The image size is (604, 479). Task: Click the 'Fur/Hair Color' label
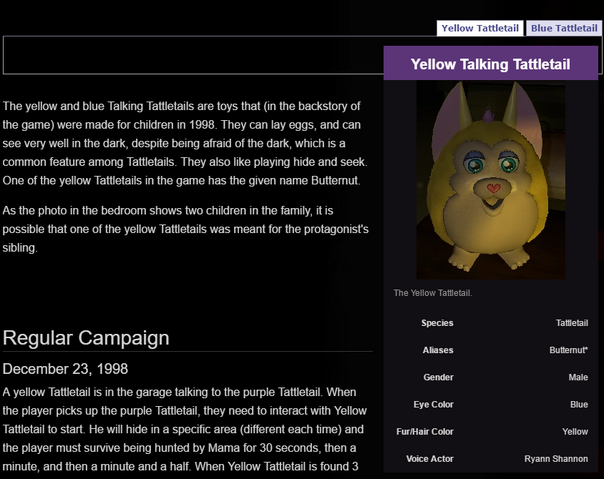424,432
